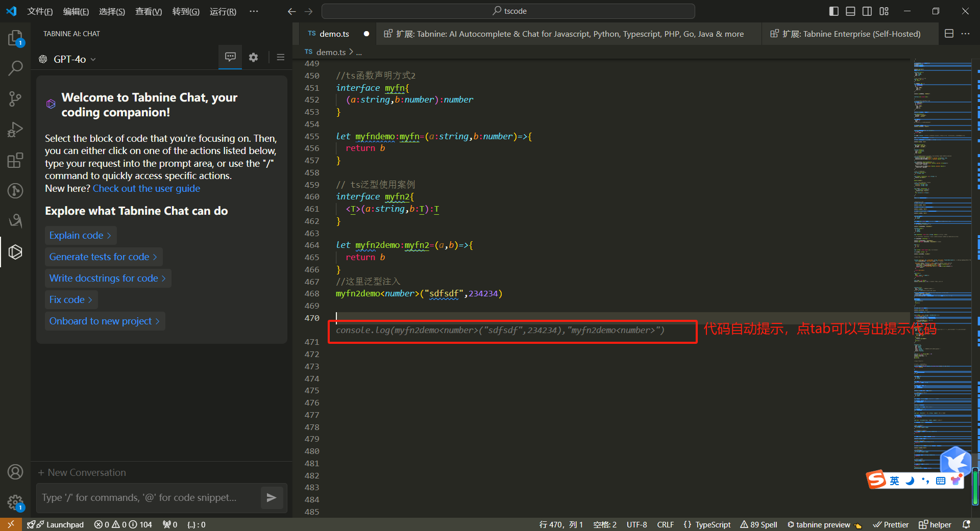Image resolution: width=980 pixels, height=531 pixels.
Task: Toggle Sogou English/Chinese mode indicator
Action: point(895,481)
